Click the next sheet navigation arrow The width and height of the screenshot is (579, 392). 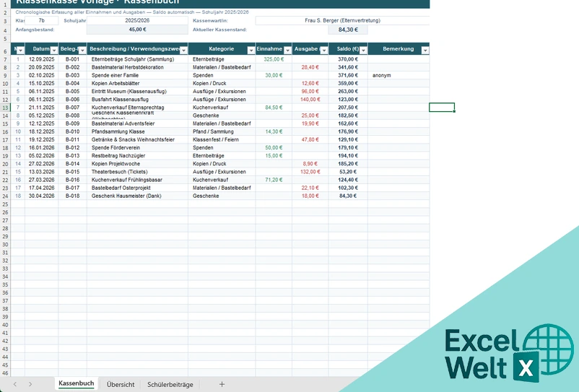30,384
